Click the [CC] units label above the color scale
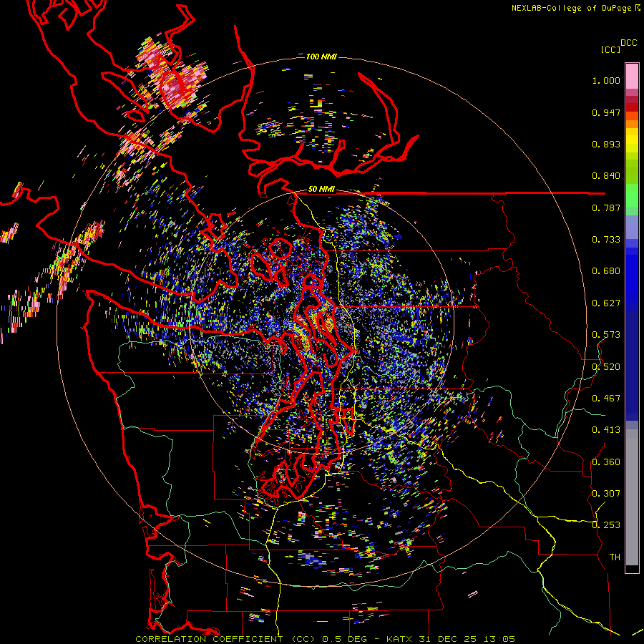 tap(610, 49)
